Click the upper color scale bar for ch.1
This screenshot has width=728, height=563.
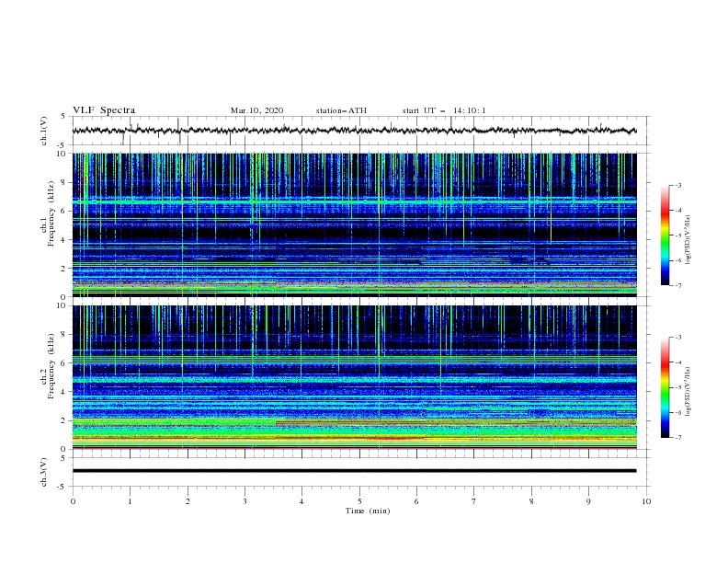pyautogui.click(x=665, y=236)
